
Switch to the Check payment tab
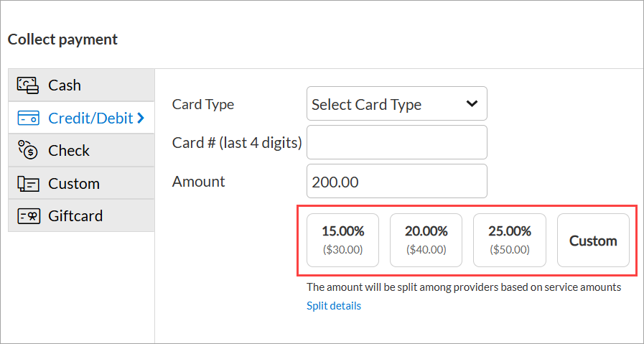81,150
